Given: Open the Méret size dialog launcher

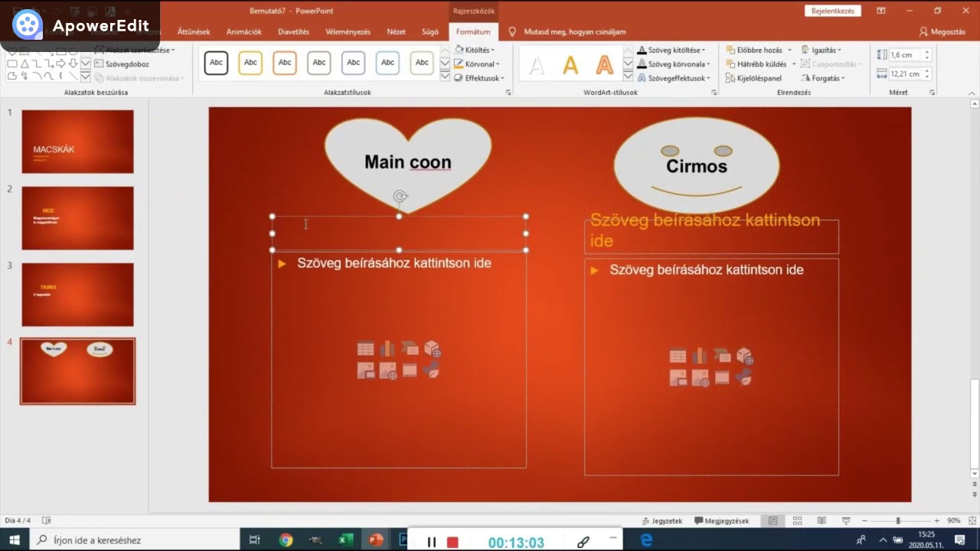Looking at the screenshot, I should click(932, 92).
